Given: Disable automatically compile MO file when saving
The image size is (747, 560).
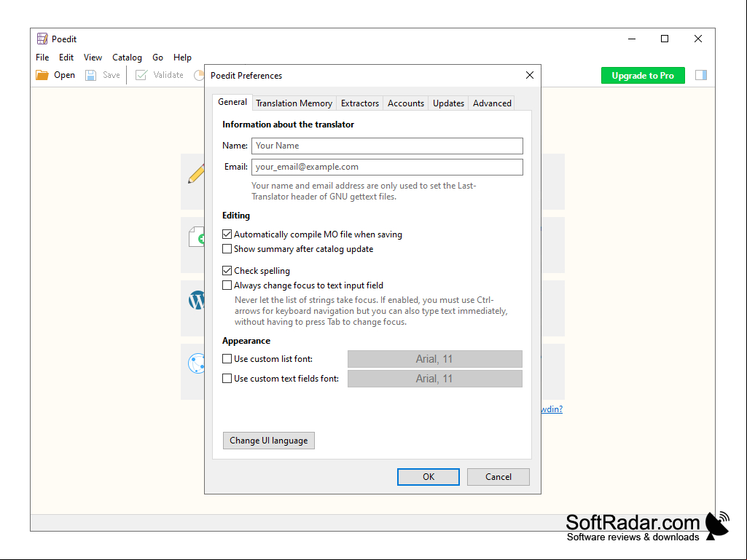Looking at the screenshot, I should pos(227,234).
